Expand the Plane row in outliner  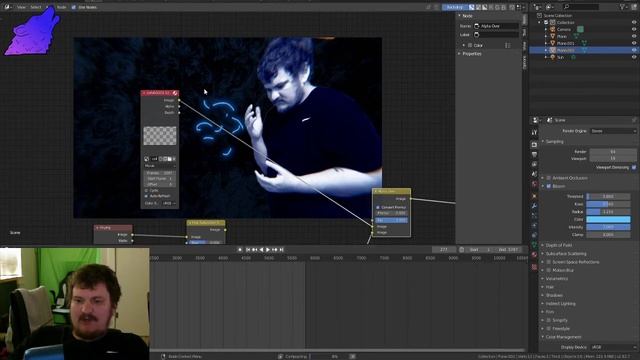click(x=546, y=36)
